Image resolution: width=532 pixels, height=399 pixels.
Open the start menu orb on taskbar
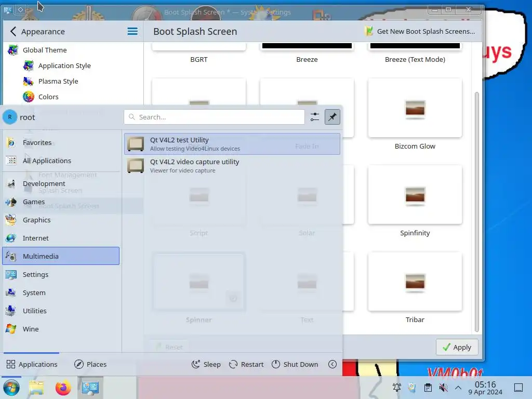[11, 388]
